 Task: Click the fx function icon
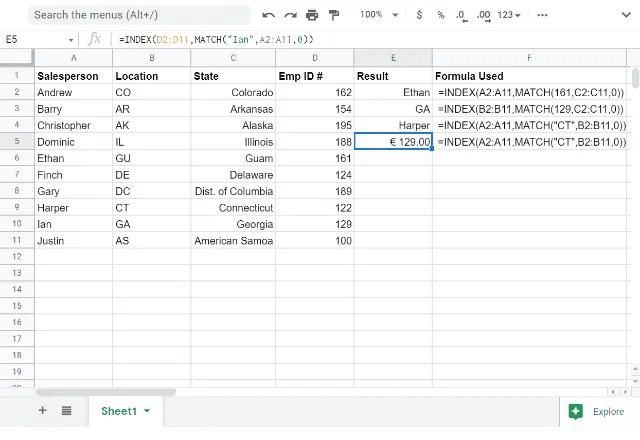(94, 39)
